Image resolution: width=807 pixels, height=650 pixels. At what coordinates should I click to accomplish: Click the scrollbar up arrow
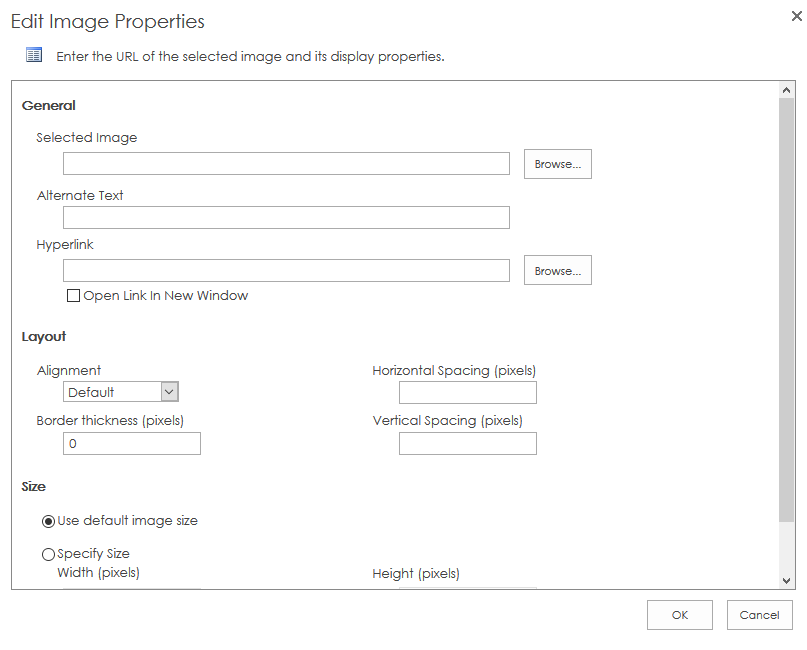pos(786,90)
